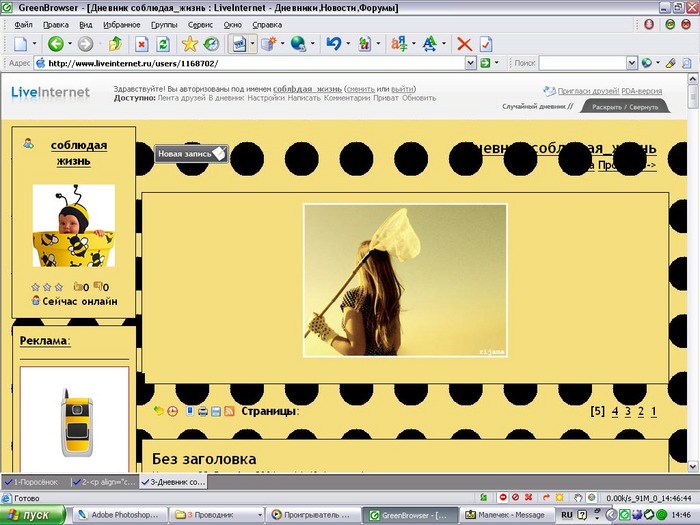This screenshot has width=700, height=525.
Task: Click the green Go button beside address
Action: [485, 63]
